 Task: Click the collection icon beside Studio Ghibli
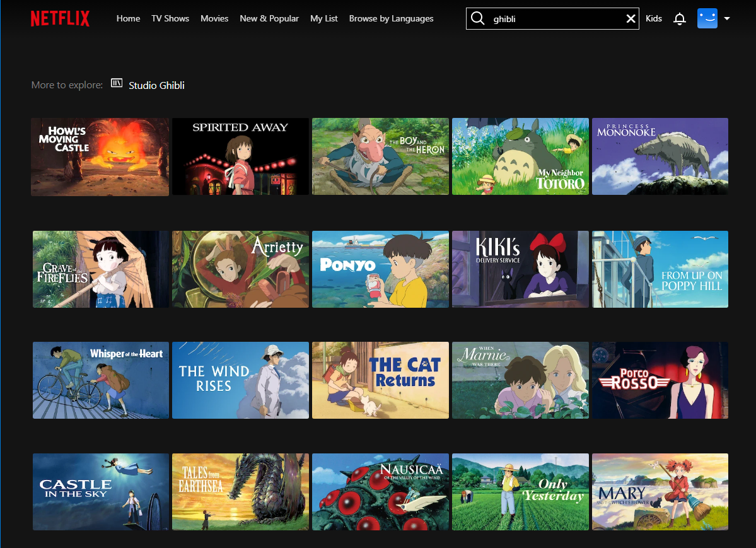pos(117,83)
